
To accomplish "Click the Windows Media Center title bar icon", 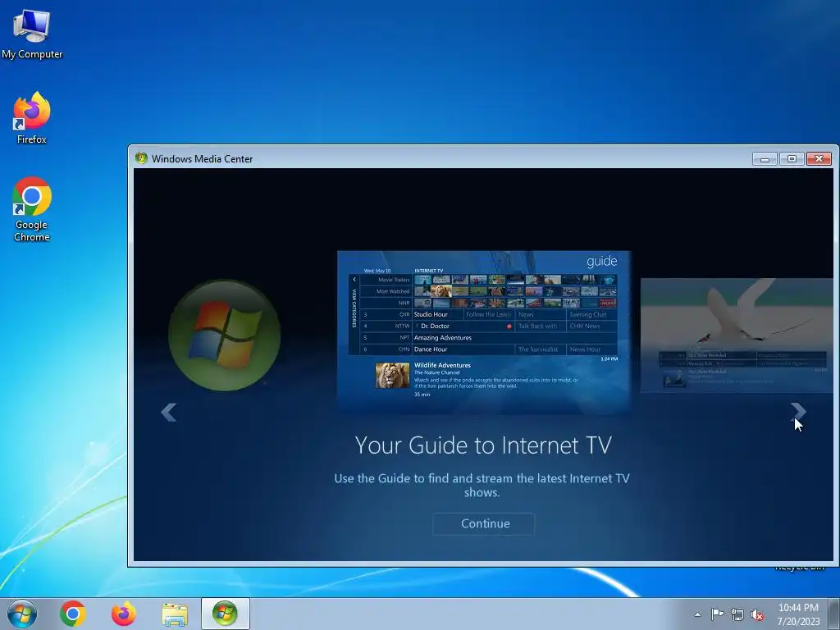I will coord(141,158).
